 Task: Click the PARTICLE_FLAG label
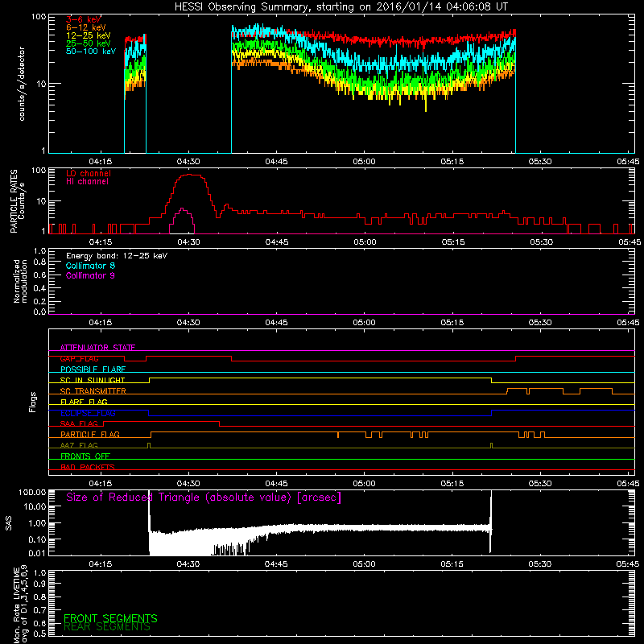pos(90,434)
